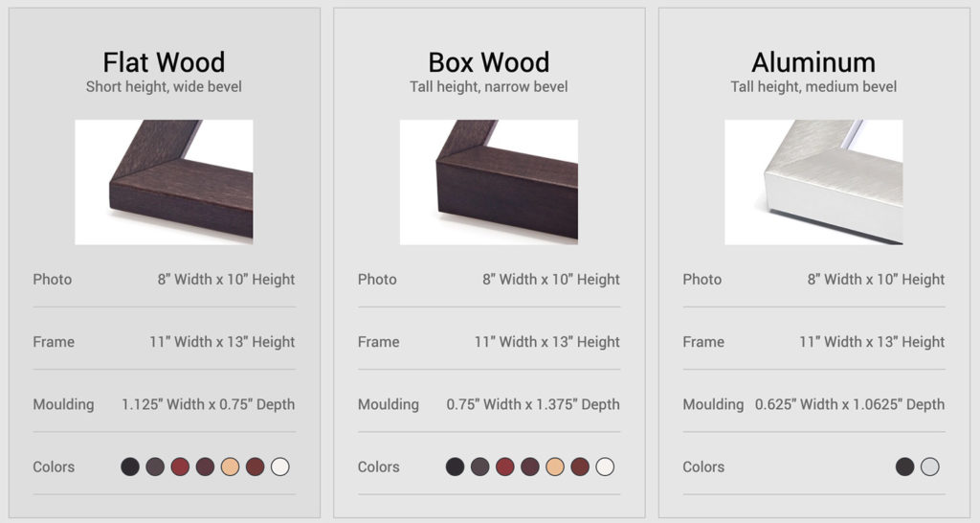The image size is (980, 523).
Task: Click the Flat Wood heading
Action: 164,62
